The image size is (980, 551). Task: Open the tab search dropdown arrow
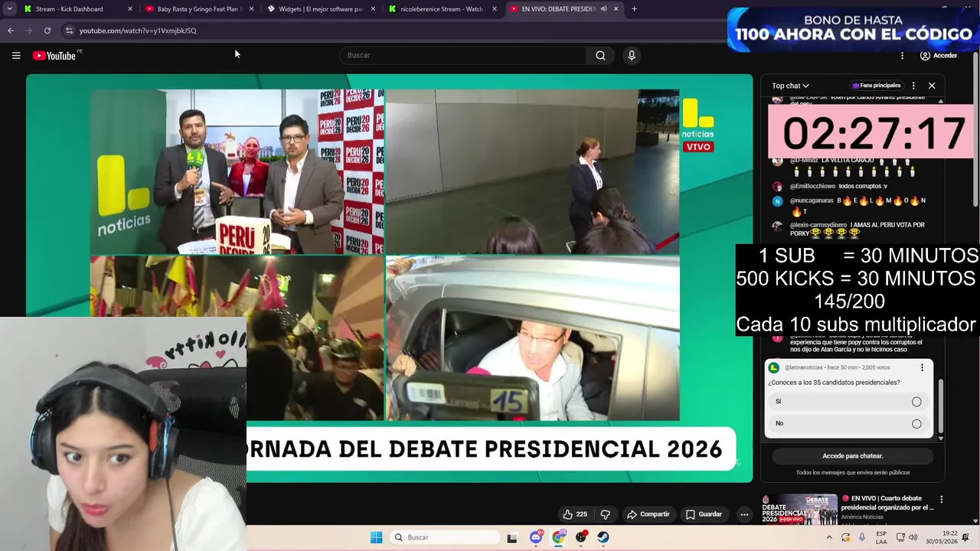(9, 9)
